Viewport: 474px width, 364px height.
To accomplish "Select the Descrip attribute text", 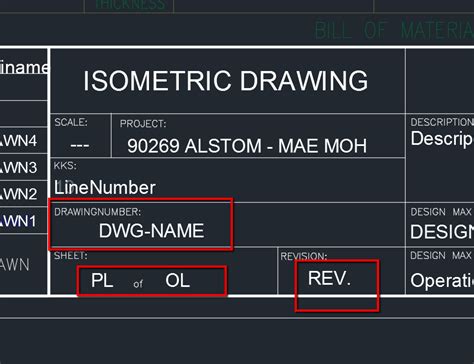I will 442,139.
